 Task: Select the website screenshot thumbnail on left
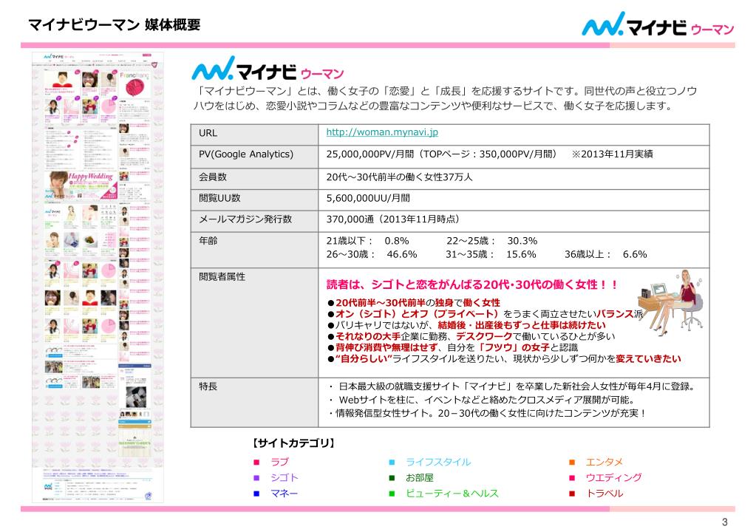98,278
